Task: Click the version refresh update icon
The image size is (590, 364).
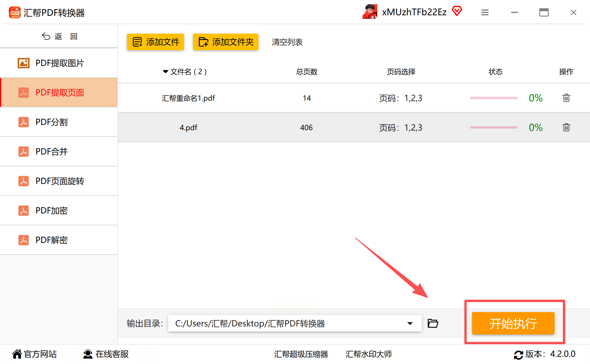Action: pyautogui.click(x=518, y=354)
